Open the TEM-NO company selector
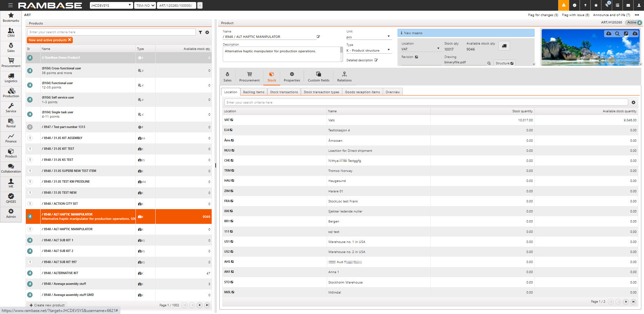 click(x=145, y=5)
